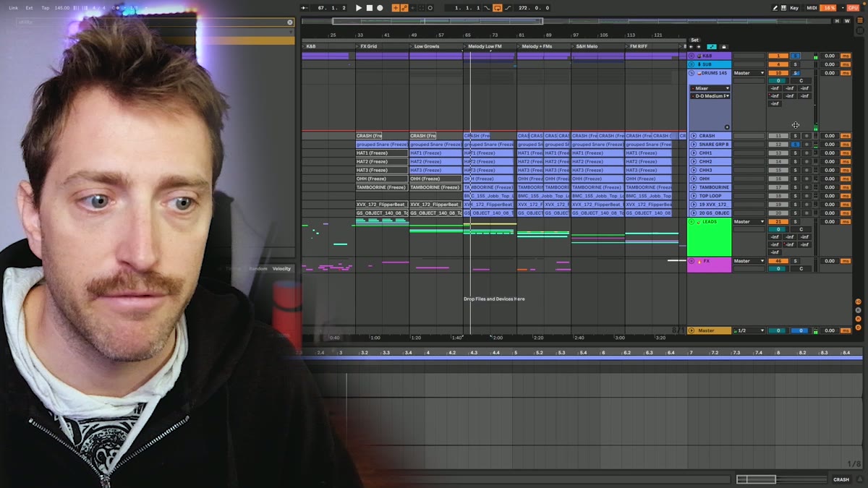Arm the CHH1 track for recording
This screenshot has width=868, height=488.
point(807,153)
